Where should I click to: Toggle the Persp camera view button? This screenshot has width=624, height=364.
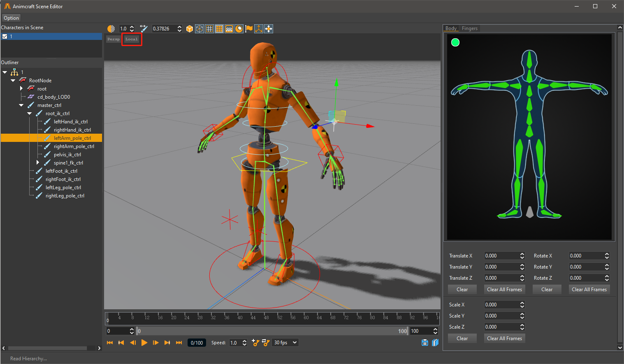[114, 39]
